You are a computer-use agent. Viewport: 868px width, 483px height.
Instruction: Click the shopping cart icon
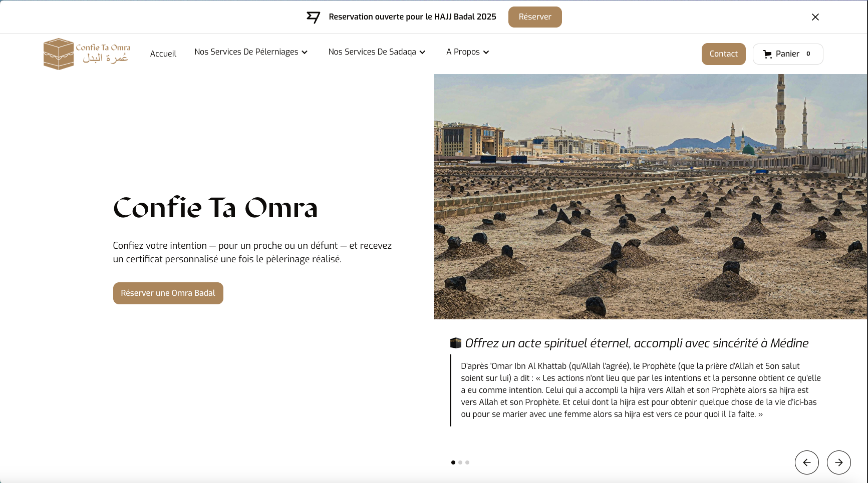click(x=767, y=54)
